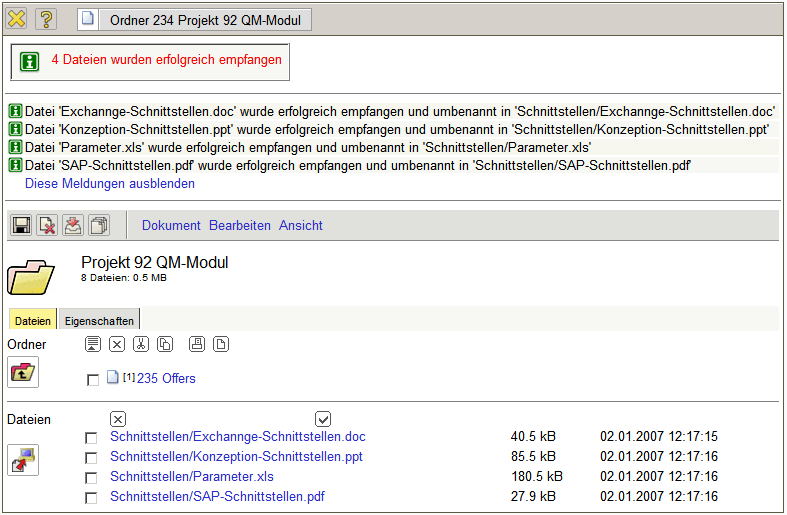The image size is (787, 515).
Task: Open Schnittstellen/SAP-Schnittstellen.pdf file link
Action: (217, 497)
